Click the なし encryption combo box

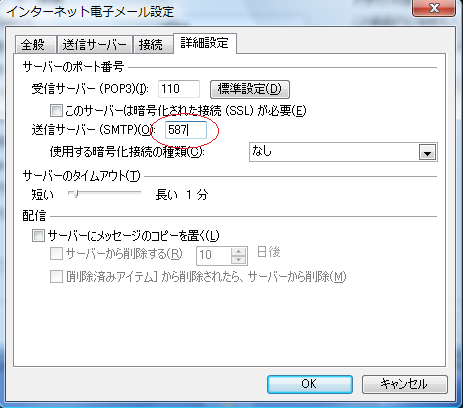[343, 152]
